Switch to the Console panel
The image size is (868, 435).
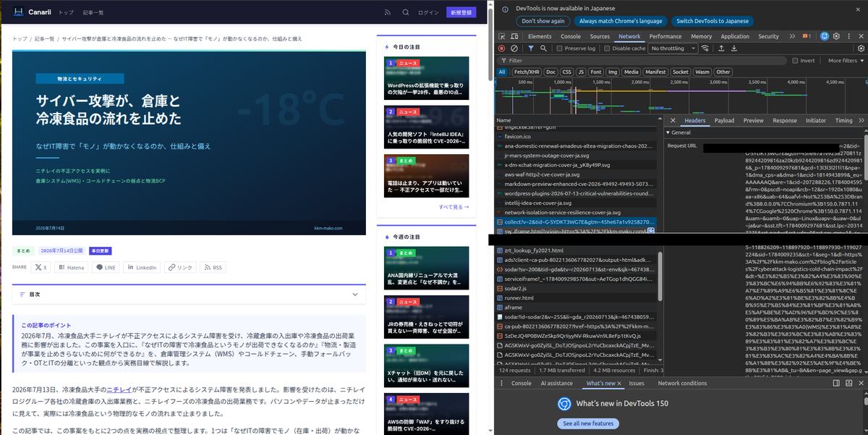click(x=571, y=36)
